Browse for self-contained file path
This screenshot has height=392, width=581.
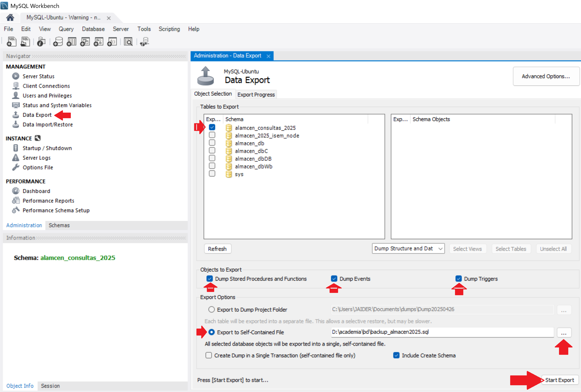564,333
